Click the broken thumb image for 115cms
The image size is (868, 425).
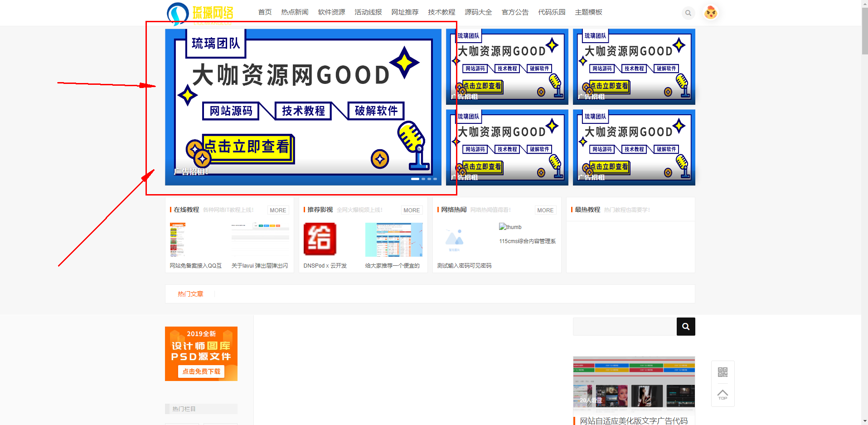pyautogui.click(x=510, y=227)
